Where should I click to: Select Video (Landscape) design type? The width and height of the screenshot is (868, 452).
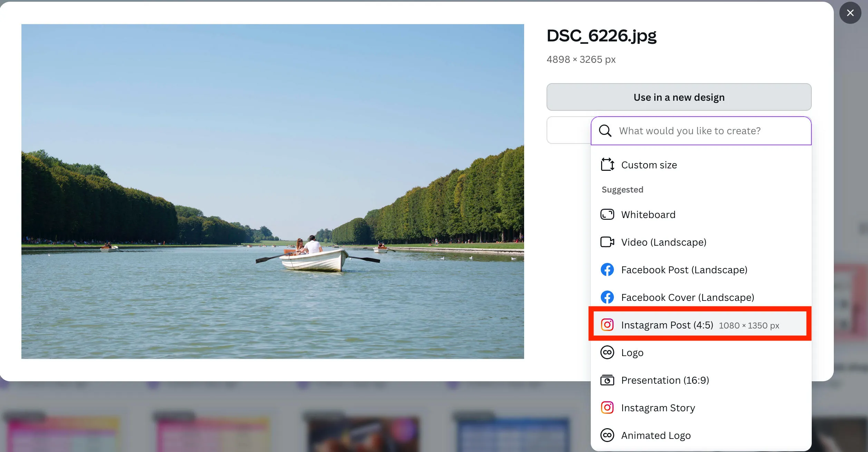click(664, 242)
